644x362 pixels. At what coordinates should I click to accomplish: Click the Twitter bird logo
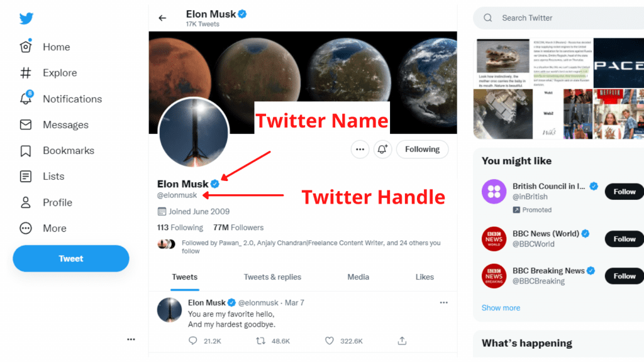[x=26, y=18]
